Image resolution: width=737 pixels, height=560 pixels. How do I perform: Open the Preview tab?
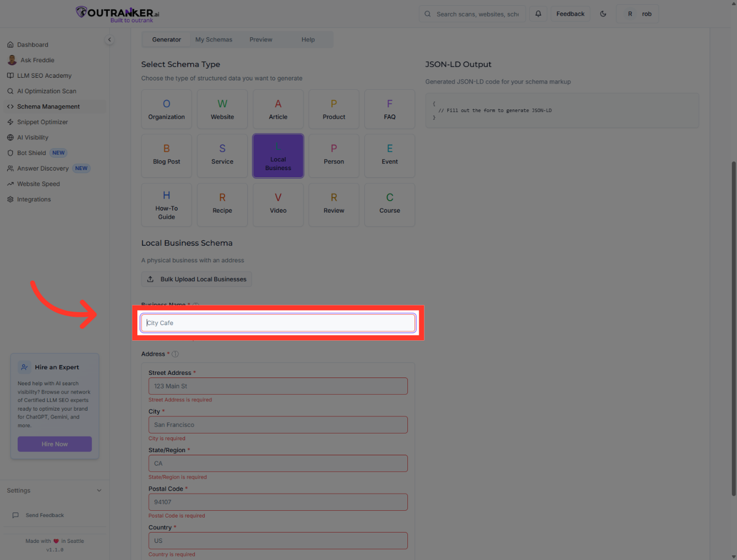tap(261, 39)
